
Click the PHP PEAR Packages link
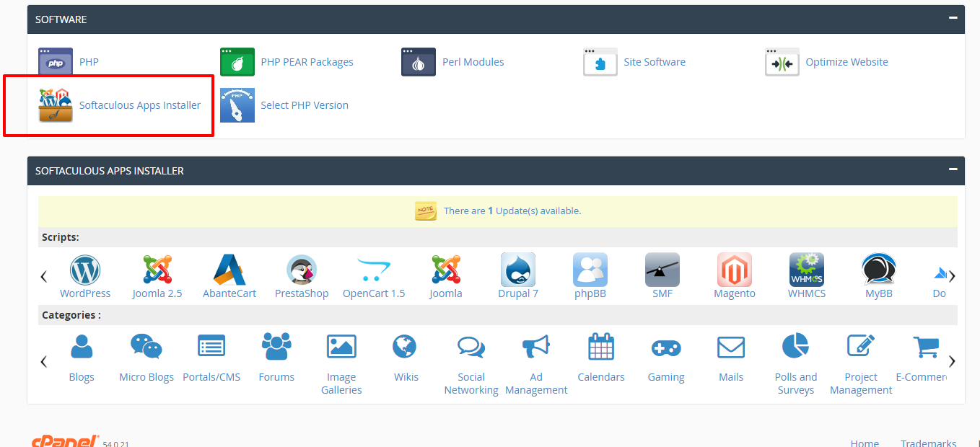(x=307, y=62)
